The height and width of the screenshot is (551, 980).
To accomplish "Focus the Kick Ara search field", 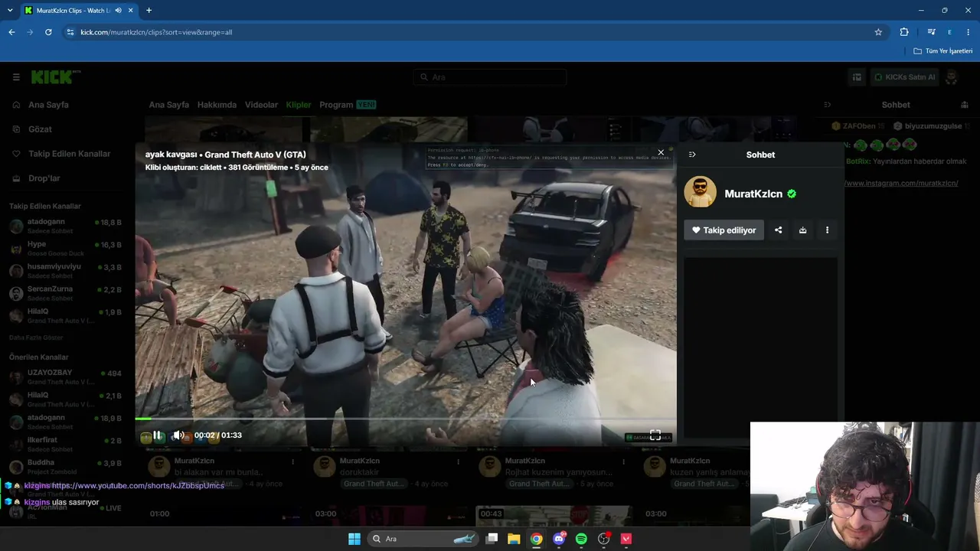I will [x=490, y=77].
